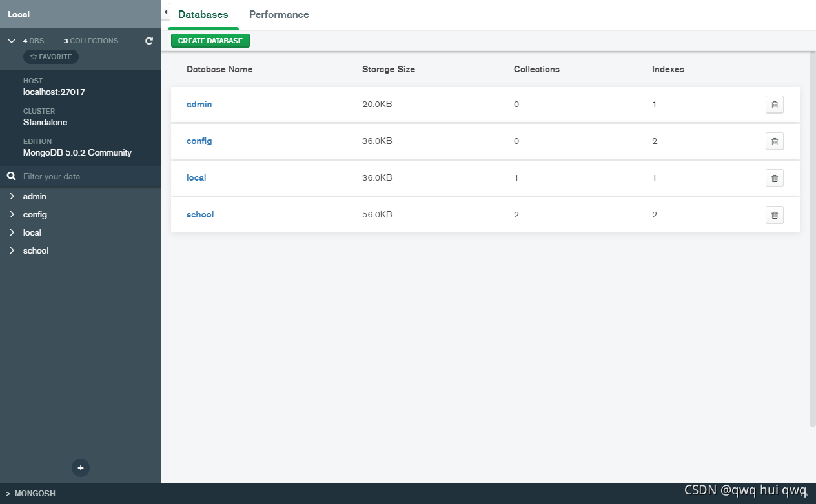The width and height of the screenshot is (816, 504).
Task: Click the search magnifier icon
Action: pyautogui.click(x=11, y=176)
